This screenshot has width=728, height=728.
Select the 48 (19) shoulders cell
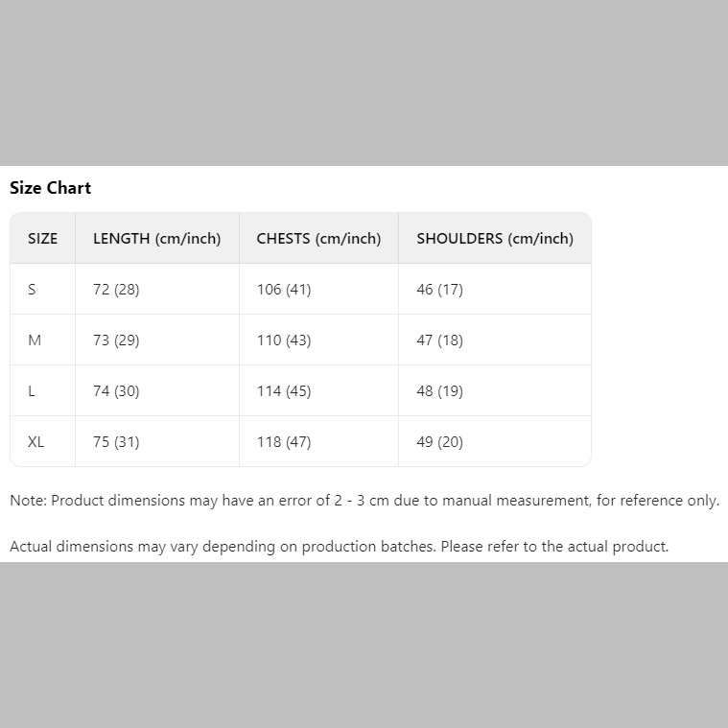439,391
